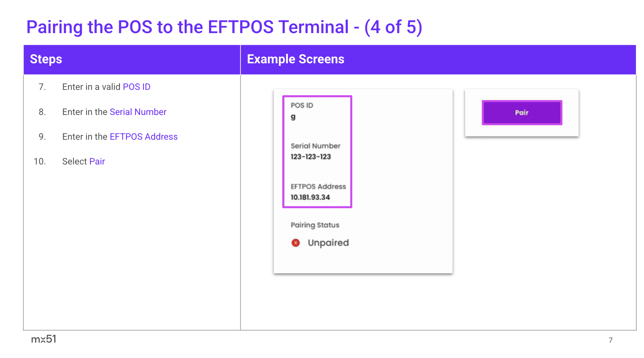Click the POS ID link in step 7

137,87
